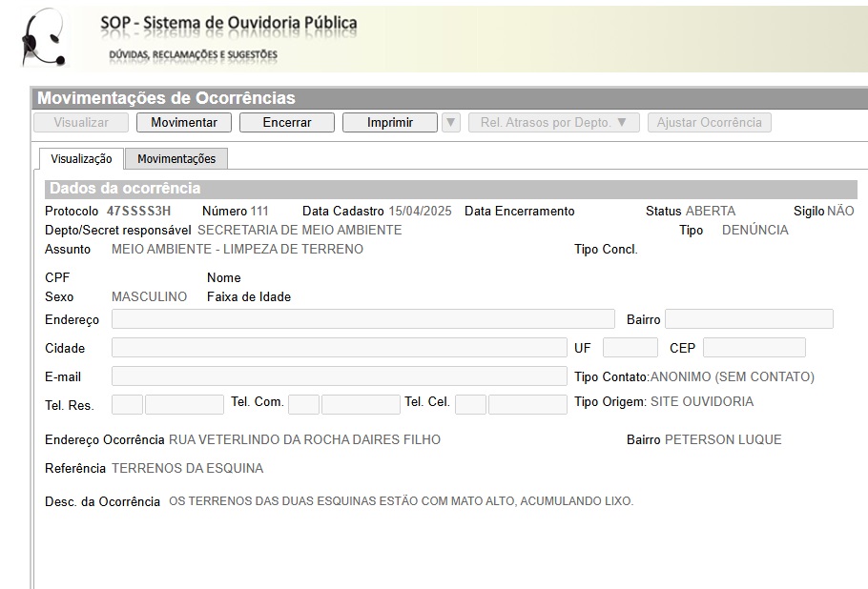
Task: Click the Movimentar button
Action: pyautogui.click(x=184, y=123)
